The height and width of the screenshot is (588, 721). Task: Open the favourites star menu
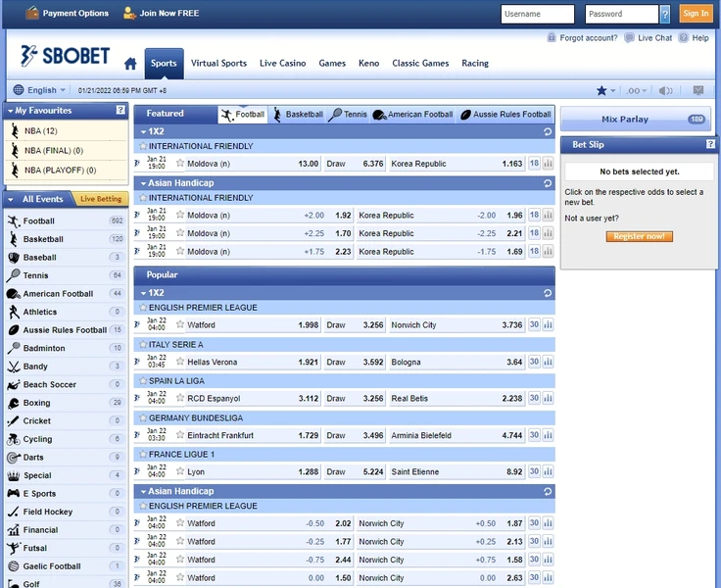pos(605,90)
